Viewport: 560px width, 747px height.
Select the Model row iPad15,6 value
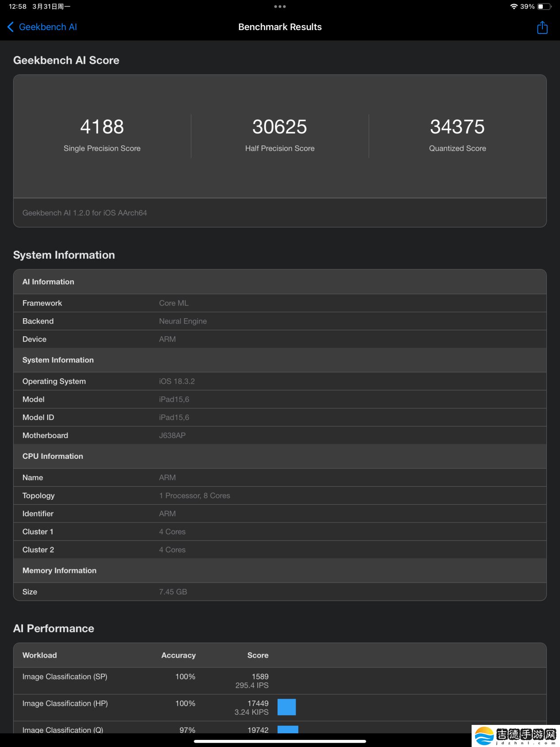[x=174, y=400]
